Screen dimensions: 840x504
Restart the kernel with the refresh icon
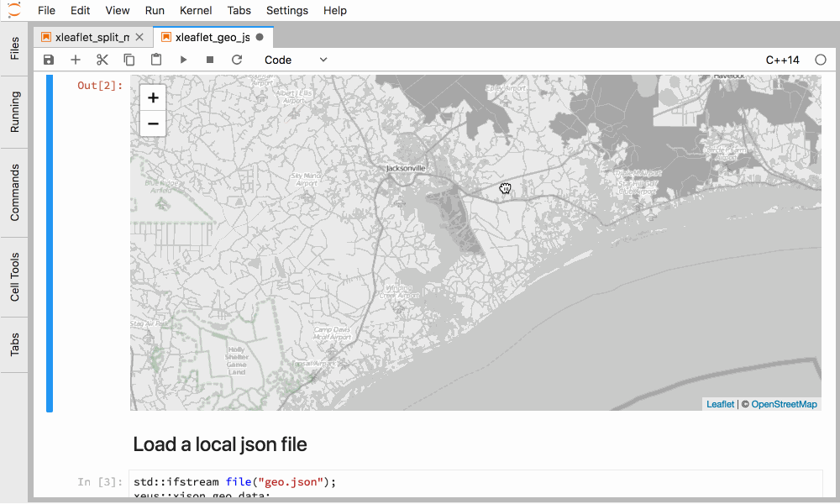(x=237, y=60)
